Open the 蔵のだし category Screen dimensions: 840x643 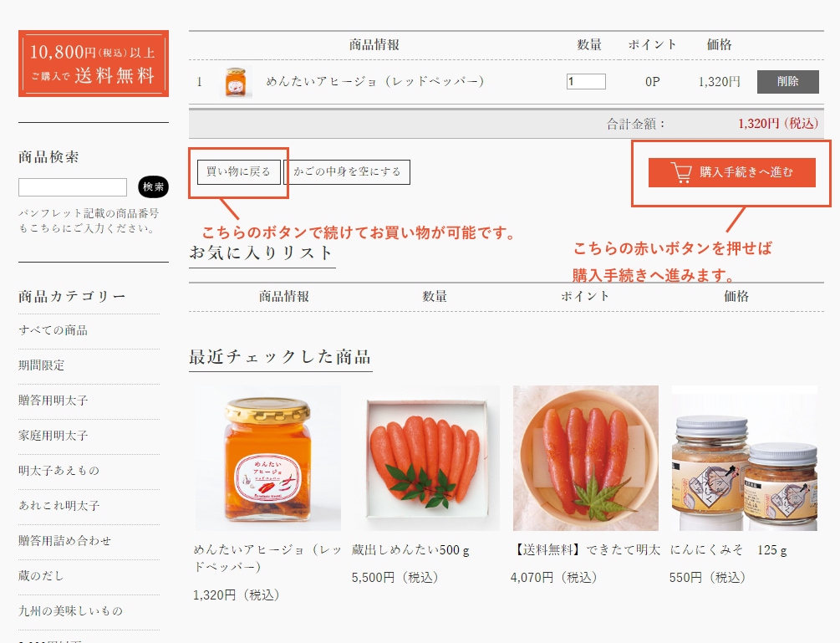pyautogui.click(x=42, y=576)
